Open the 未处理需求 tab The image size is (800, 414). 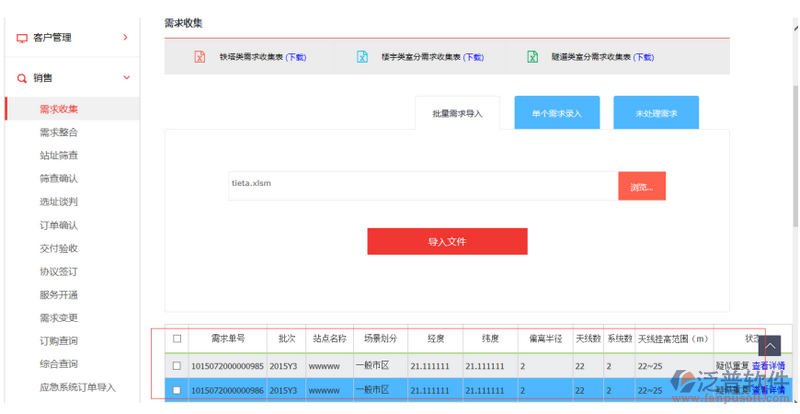(x=656, y=114)
